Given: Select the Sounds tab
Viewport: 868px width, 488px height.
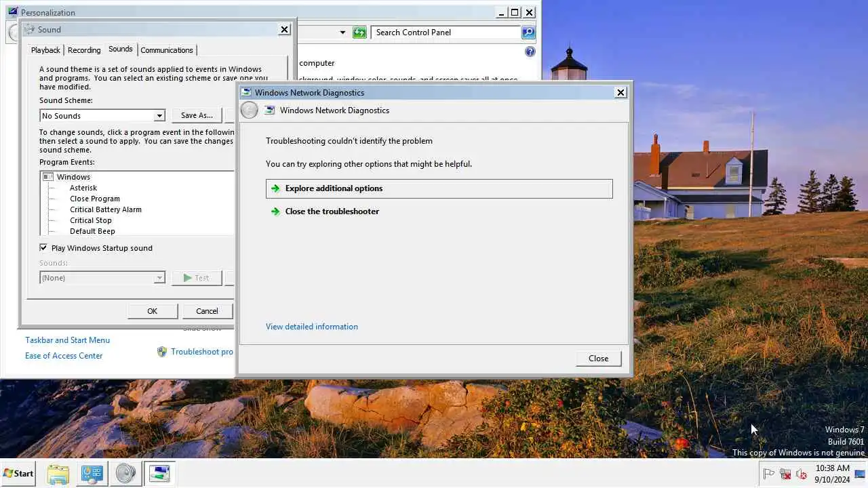Looking at the screenshot, I should [121, 49].
